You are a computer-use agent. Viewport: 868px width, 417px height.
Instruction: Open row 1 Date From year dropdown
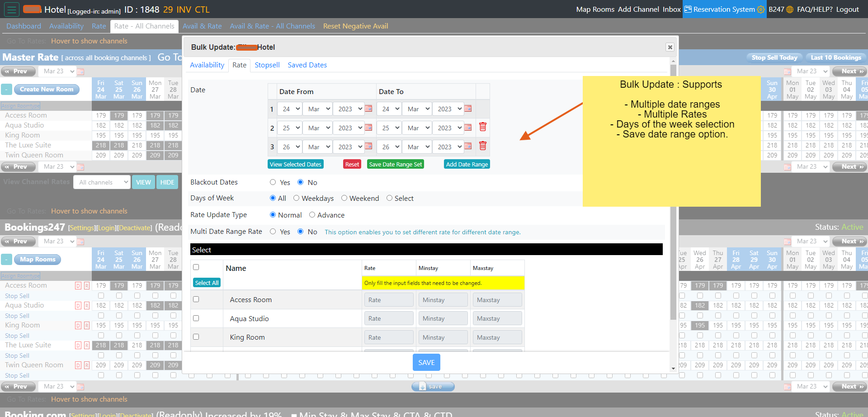coord(349,109)
